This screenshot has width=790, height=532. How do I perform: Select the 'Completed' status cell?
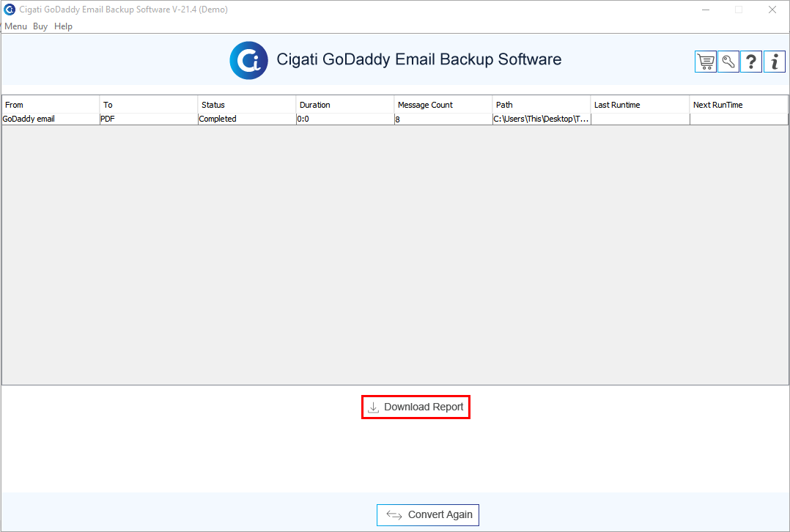247,119
